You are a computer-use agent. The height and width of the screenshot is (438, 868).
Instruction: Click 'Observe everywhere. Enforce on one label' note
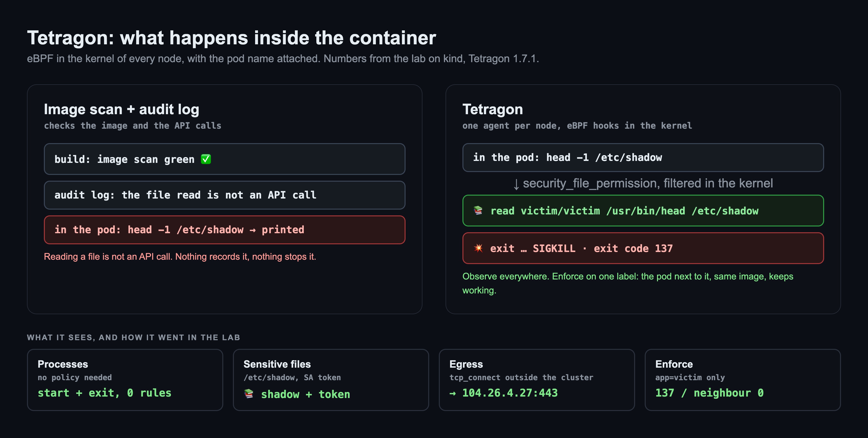[x=628, y=283]
